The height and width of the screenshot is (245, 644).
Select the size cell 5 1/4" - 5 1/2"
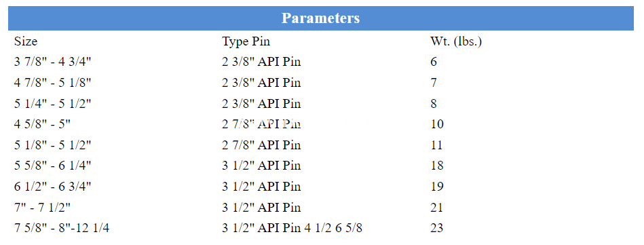pyautogui.click(x=52, y=104)
